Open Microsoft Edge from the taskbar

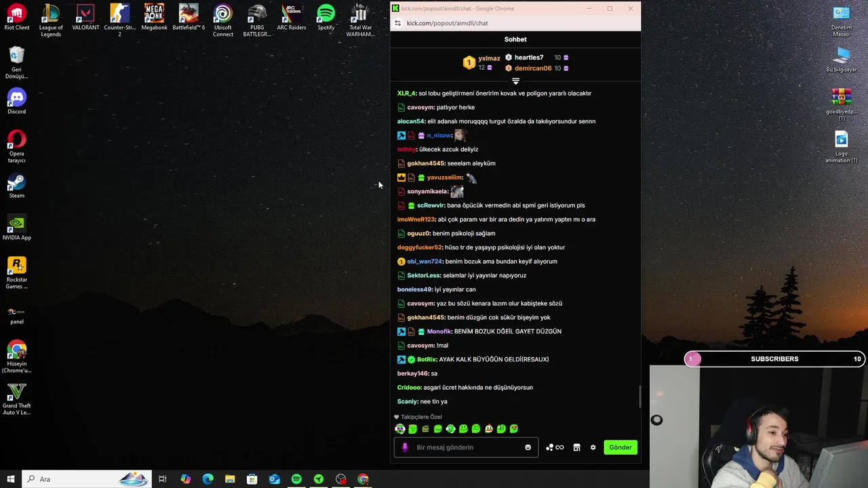click(x=208, y=479)
